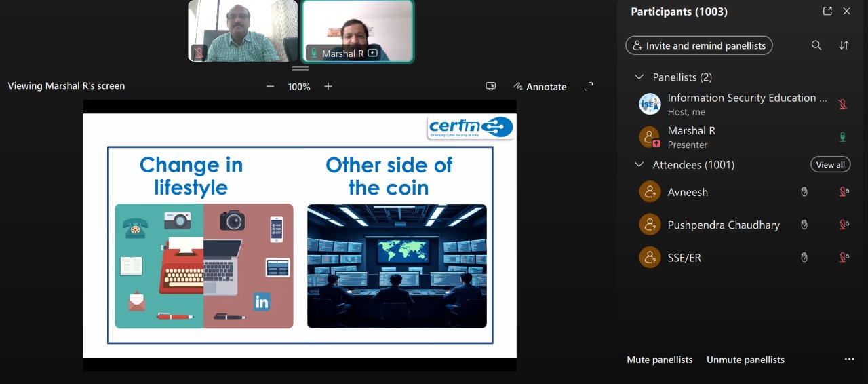Pop out the Participants panel
This screenshot has height=384, width=868.
(x=827, y=12)
